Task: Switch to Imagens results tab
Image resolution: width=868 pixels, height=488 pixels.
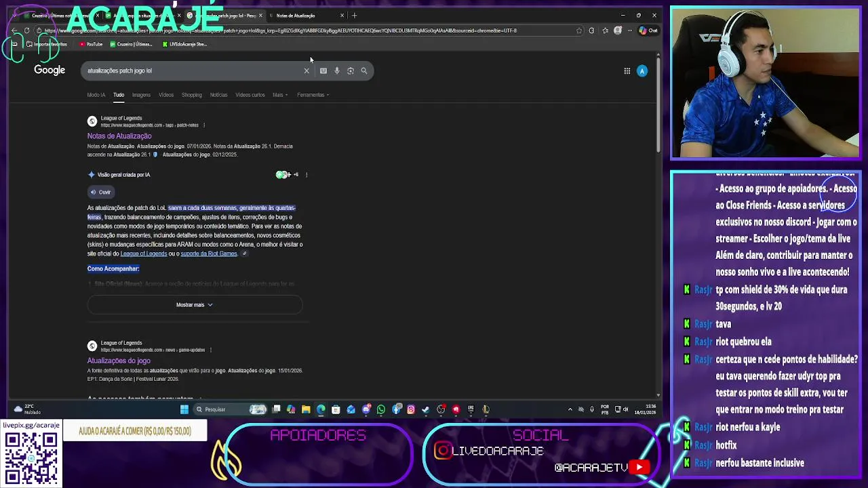Action: 141,95
